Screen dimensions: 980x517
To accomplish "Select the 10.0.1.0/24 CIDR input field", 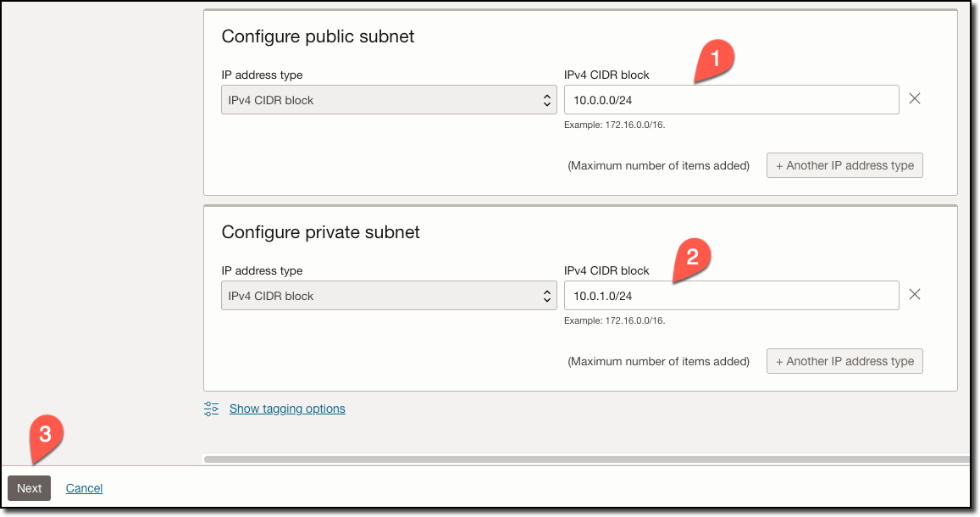I will [x=731, y=294].
